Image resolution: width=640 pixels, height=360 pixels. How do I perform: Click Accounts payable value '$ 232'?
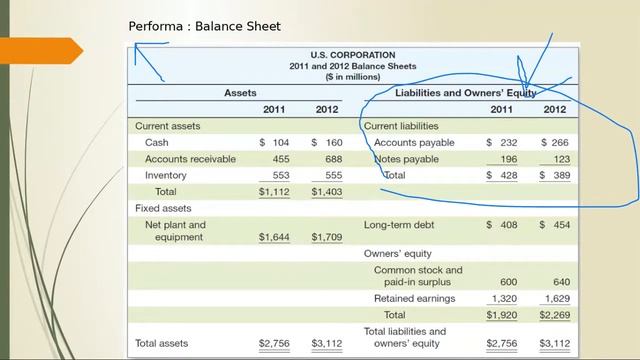click(502, 142)
